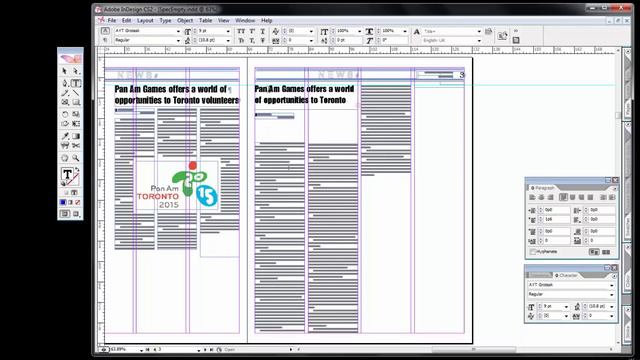Select the Line tool
Screen dimensions: 640x360
point(76,93)
